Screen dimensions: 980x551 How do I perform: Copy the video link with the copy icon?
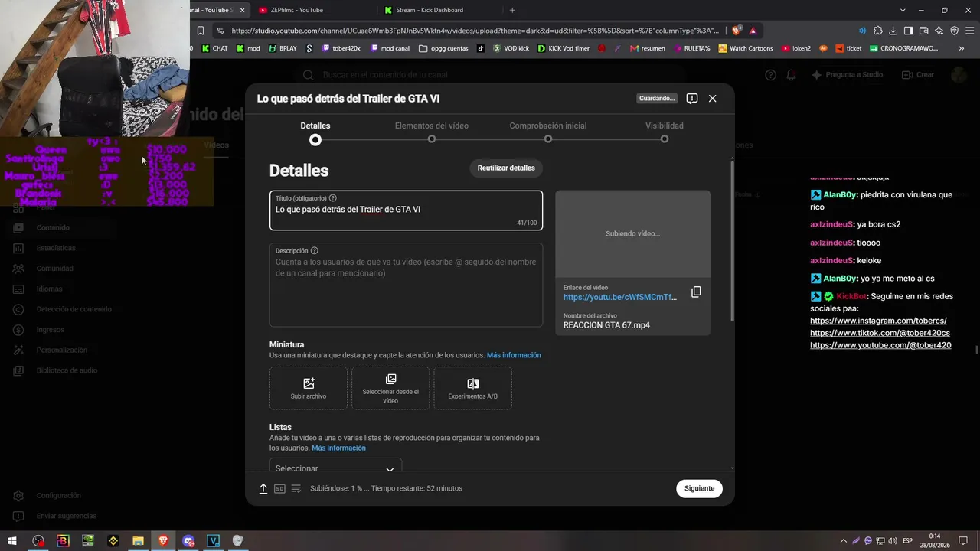tap(696, 292)
